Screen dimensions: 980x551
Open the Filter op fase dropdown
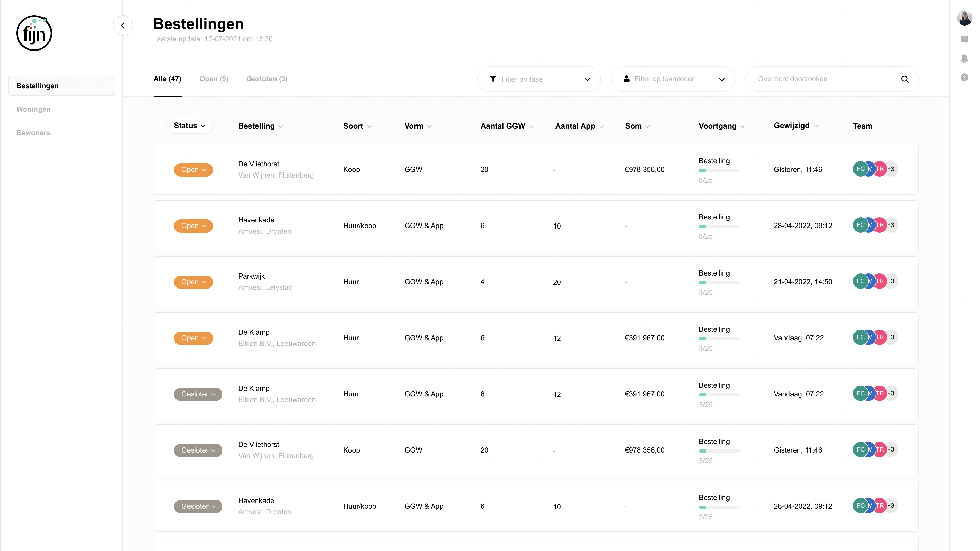539,79
